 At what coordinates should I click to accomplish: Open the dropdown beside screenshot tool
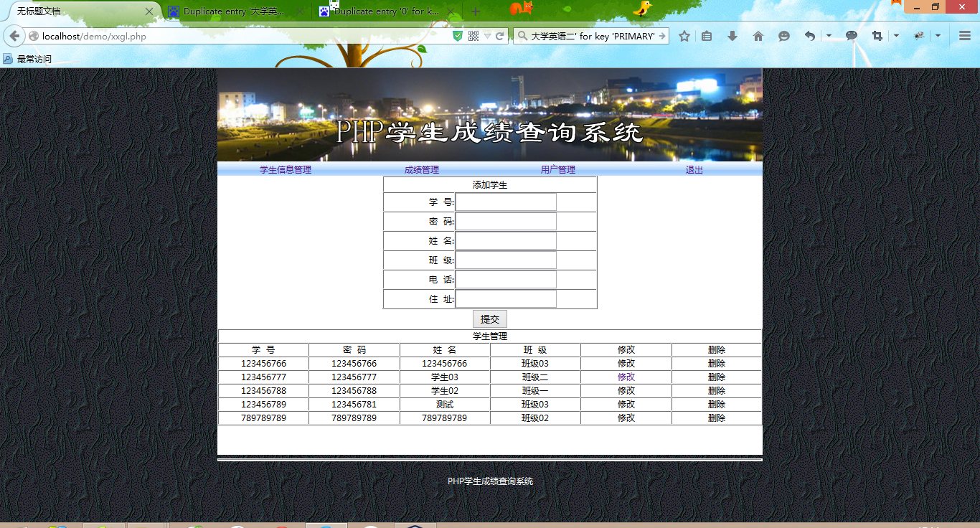point(895,35)
